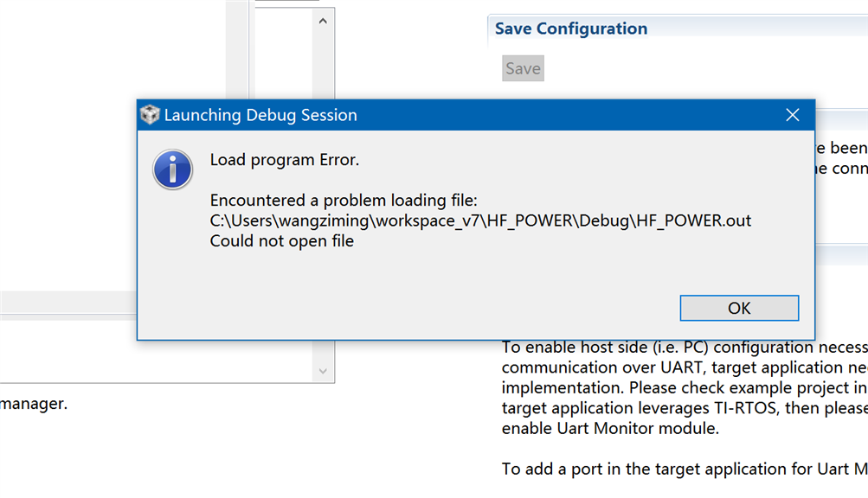This screenshot has height=498, width=868.
Task: Click the 'Load program Error.' message text
Action: pos(285,159)
